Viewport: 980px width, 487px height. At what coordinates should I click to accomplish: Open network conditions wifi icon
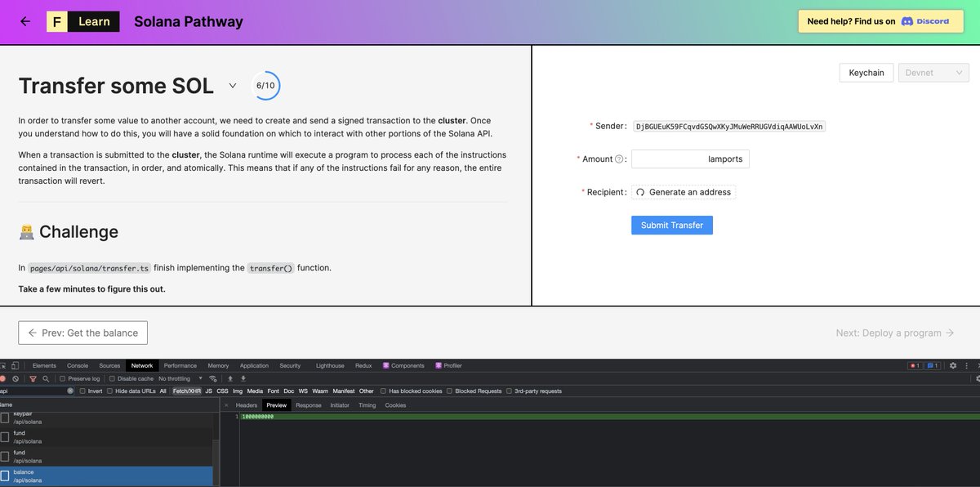212,379
